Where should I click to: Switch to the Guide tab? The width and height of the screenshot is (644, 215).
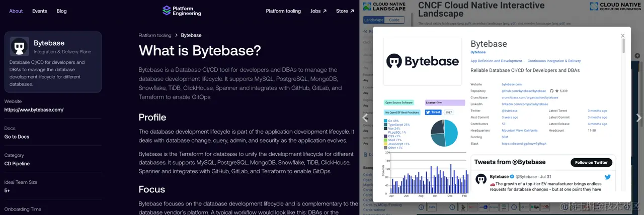394,20
